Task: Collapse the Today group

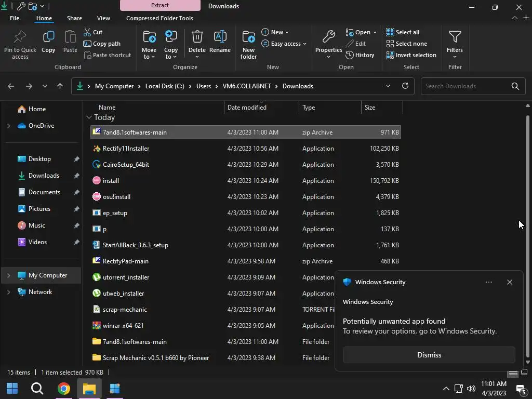Action: [x=89, y=117]
